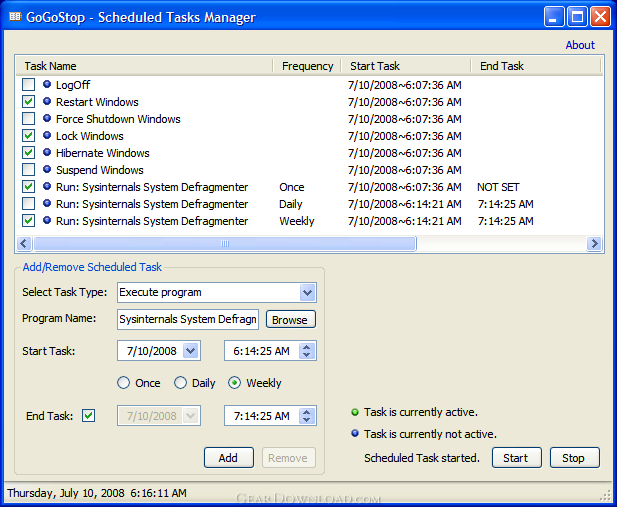Click the status dot of the Daily Defragmenter task
617x507 pixels.
(x=47, y=203)
